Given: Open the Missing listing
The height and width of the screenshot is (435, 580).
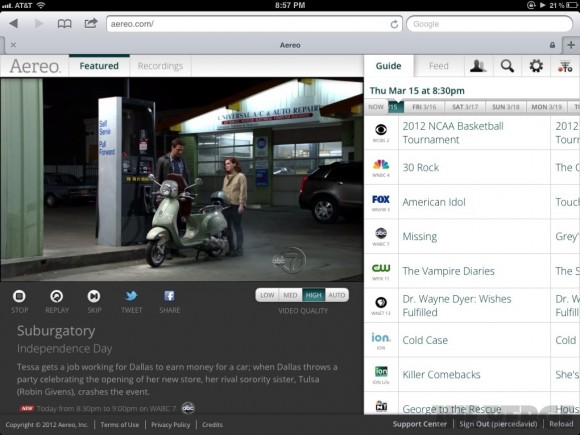Looking at the screenshot, I should point(474,236).
